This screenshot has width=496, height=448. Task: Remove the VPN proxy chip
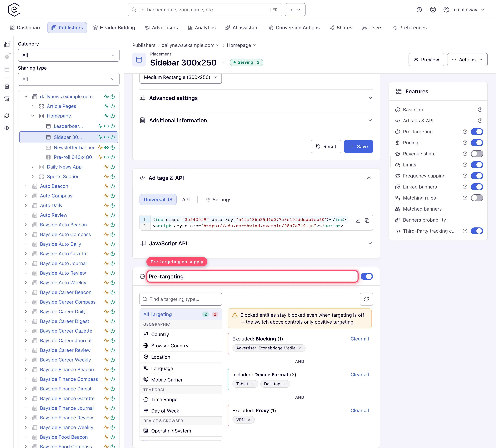coord(249,420)
